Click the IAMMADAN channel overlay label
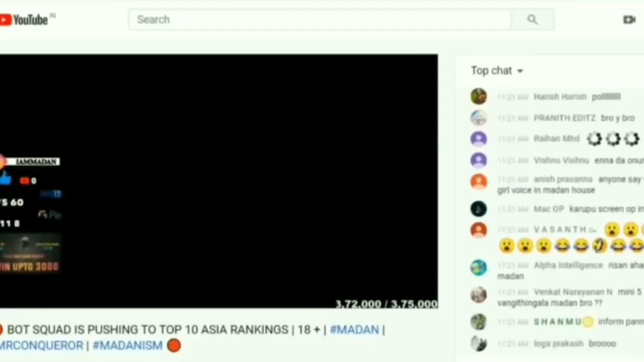 click(x=33, y=161)
